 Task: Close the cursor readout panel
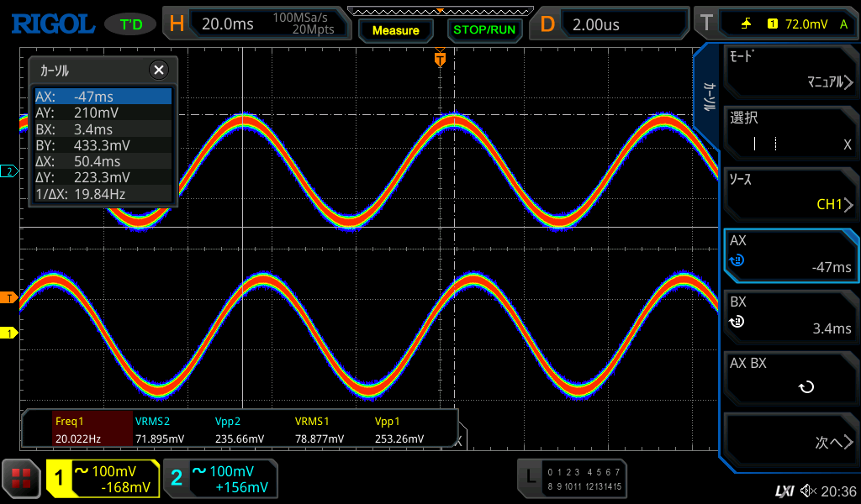point(158,70)
